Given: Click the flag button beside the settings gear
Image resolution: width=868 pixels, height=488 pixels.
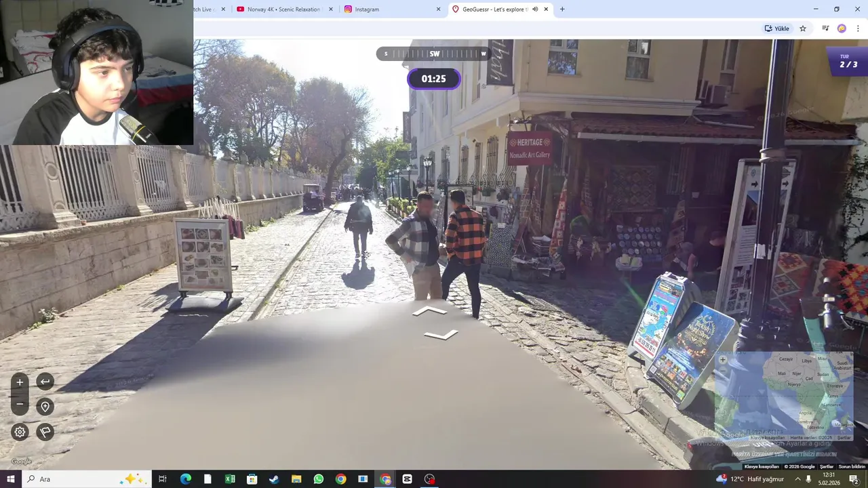Looking at the screenshot, I should click(x=45, y=432).
